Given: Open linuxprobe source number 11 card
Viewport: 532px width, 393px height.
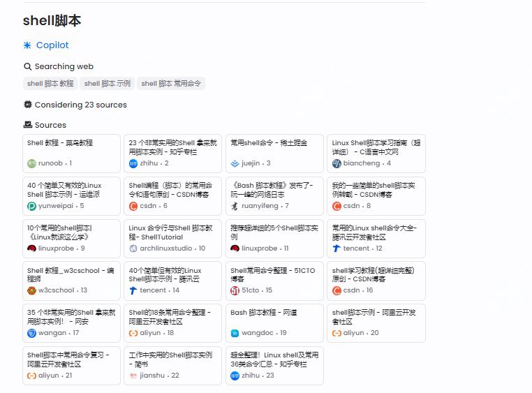Looking at the screenshot, I should point(274,238).
